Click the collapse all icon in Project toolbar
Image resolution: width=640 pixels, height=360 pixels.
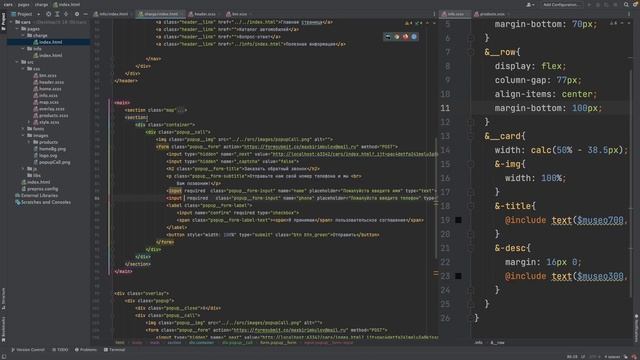point(66,14)
